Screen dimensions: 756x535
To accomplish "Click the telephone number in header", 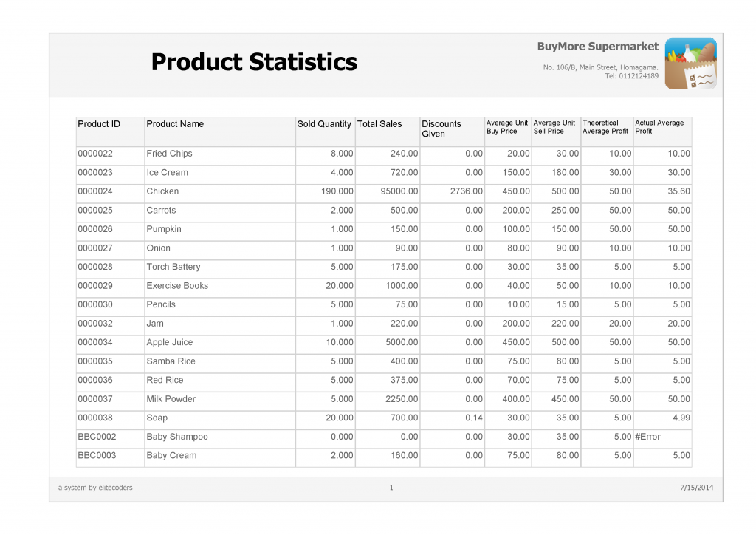I will [631, 76].
